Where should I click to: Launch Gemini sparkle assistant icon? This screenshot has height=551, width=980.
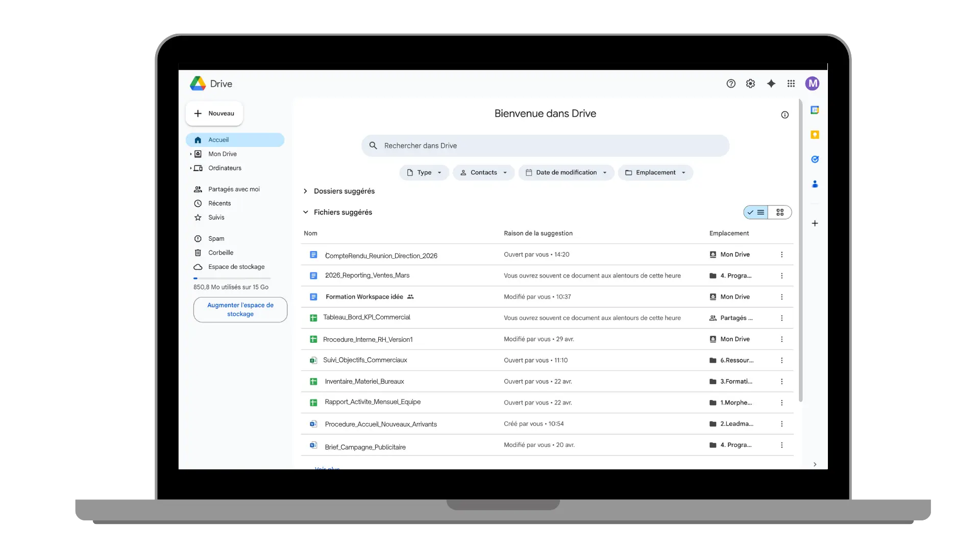point(771,84)
